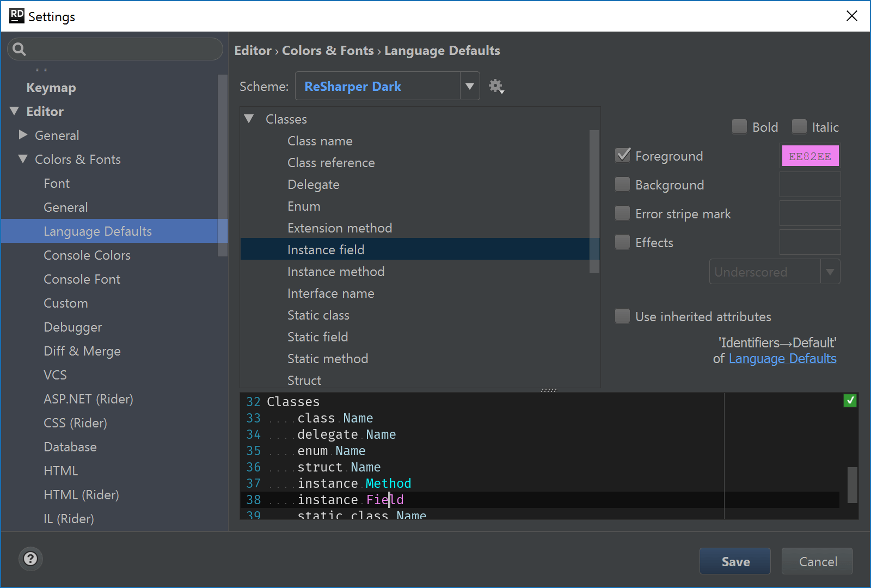Click the help question mark button
871x588 pixels.
30,559
